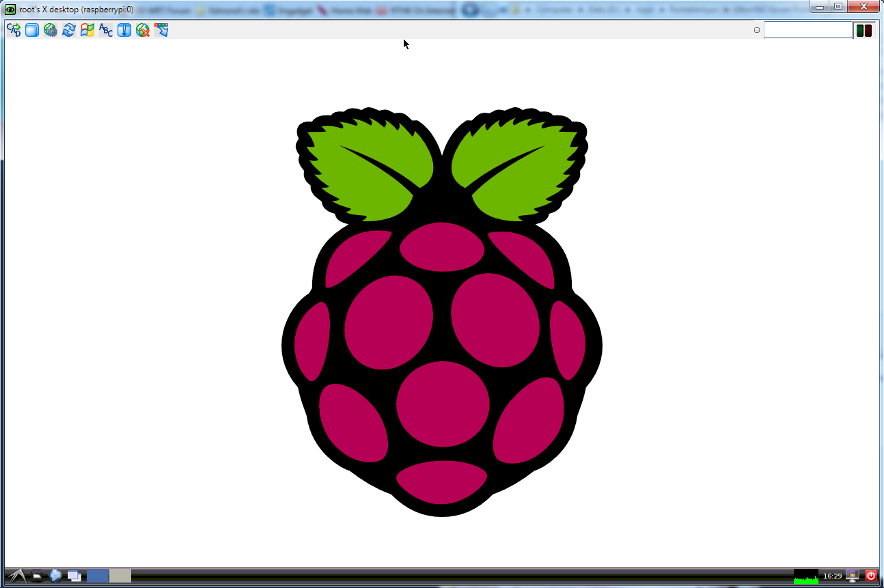884x588 pixels.
Task: Click the small checkbox left of toolbar field
Action: [757, 30]
